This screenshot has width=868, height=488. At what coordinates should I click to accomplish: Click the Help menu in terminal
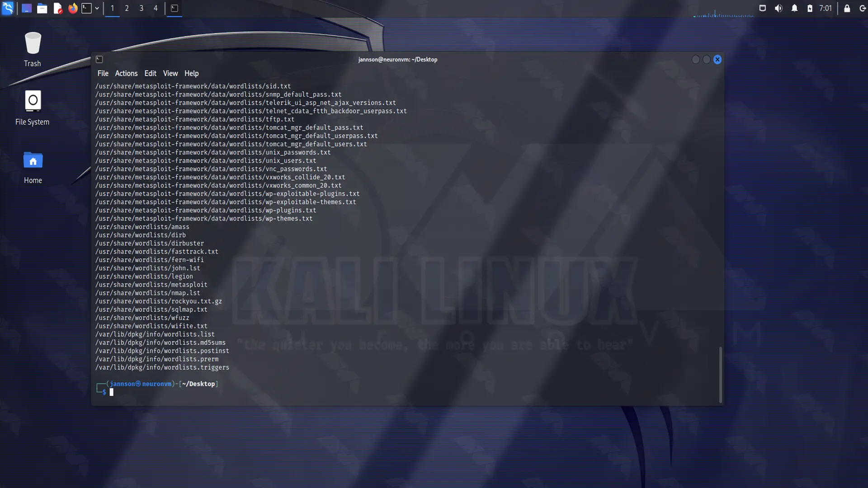[192, 73]
